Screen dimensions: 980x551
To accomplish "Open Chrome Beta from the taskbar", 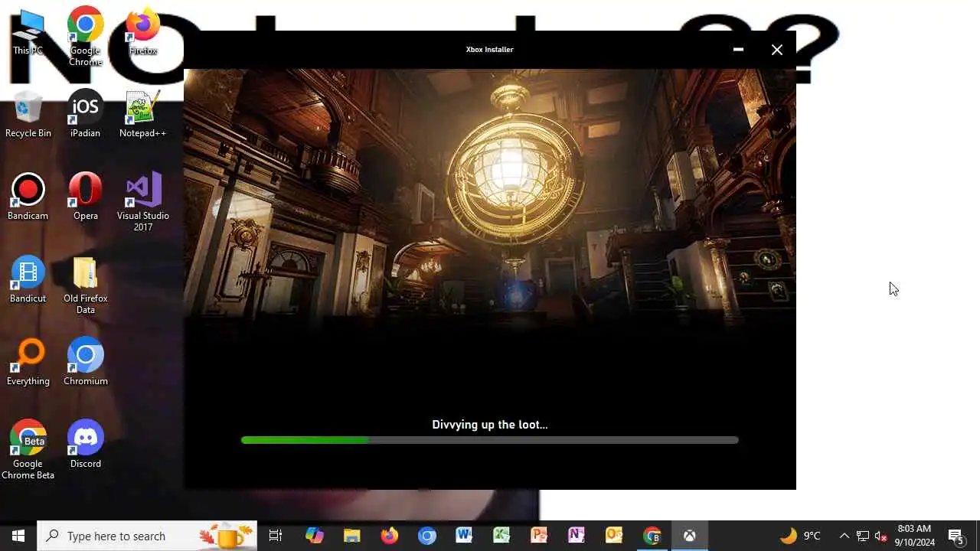I will tap(652, 536).
